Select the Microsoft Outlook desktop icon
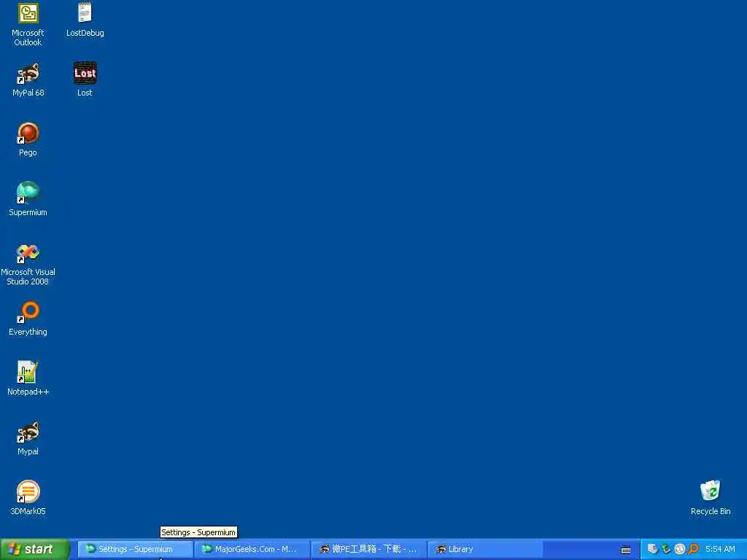 [x=28, y=13]
